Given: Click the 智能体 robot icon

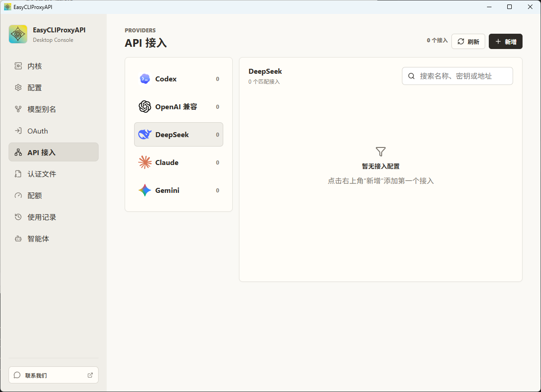Looking at the screenshot, I should (x=18, y=239).
